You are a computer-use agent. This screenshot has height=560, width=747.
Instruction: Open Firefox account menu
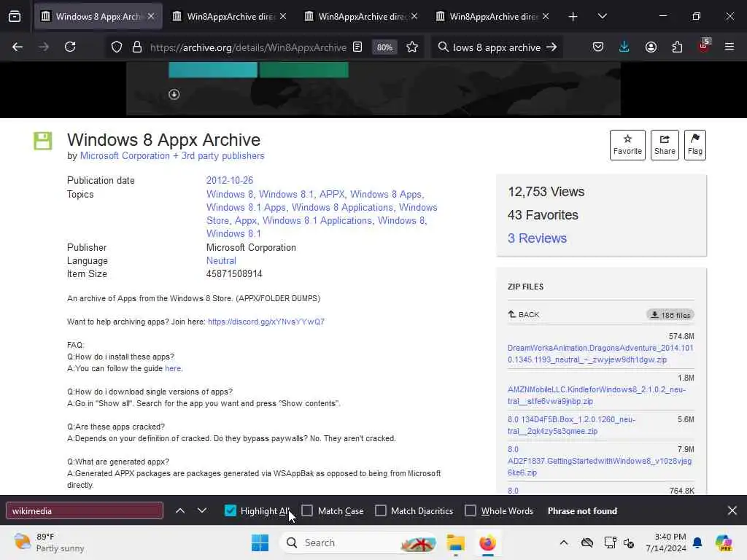(x=651, y=47)
